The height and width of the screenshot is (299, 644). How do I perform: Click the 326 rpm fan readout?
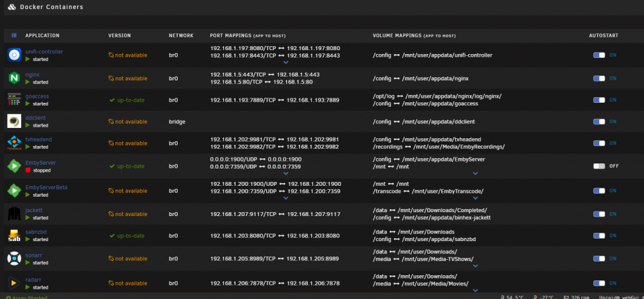pos(575,297)
